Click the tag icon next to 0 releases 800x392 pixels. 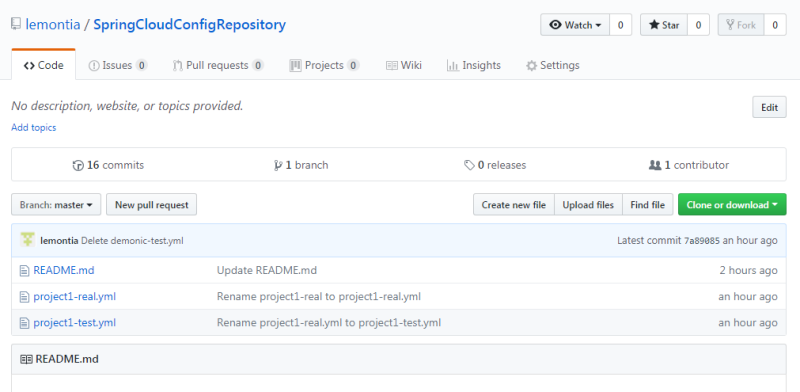[469, 165]
